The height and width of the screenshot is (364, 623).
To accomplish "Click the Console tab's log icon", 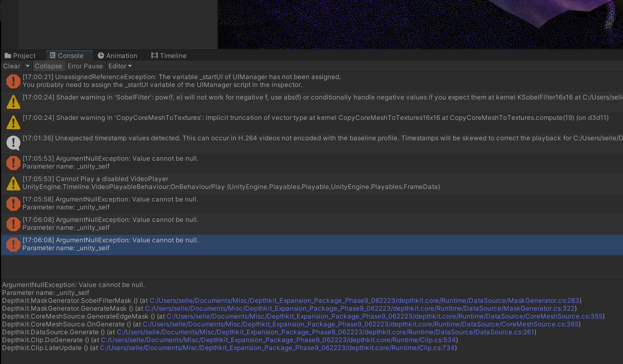I will 53,55.
